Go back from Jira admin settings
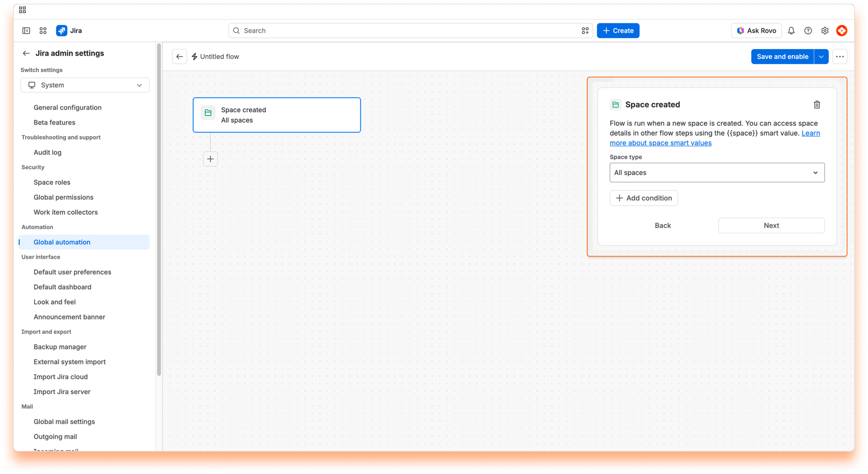 26,53
